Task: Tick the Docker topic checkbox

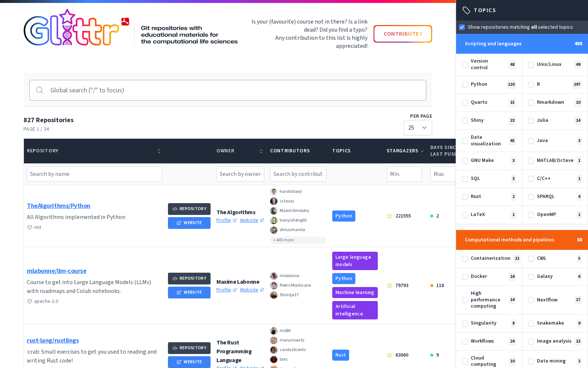Action: tap(465, 277)
